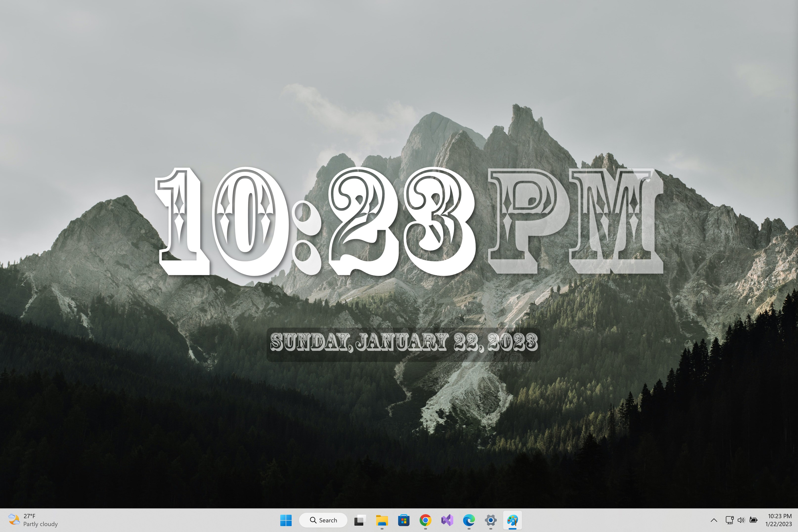Viewport: 798px width, 532px height.
Task: Open File Explorer from the taskbar
Action: pos(381,520)
